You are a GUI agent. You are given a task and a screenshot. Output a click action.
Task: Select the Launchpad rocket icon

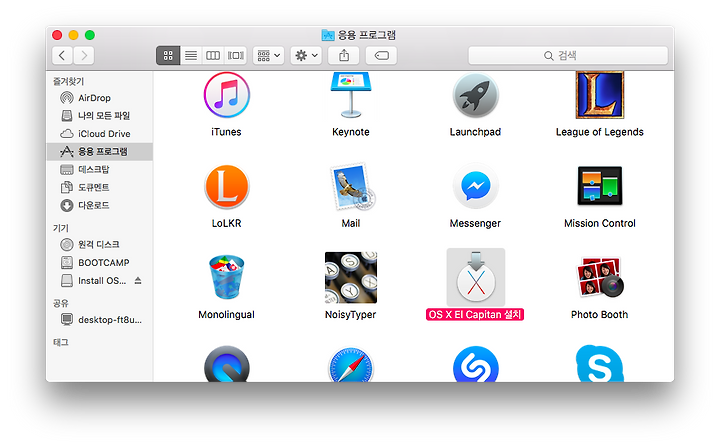click(475, 95)
